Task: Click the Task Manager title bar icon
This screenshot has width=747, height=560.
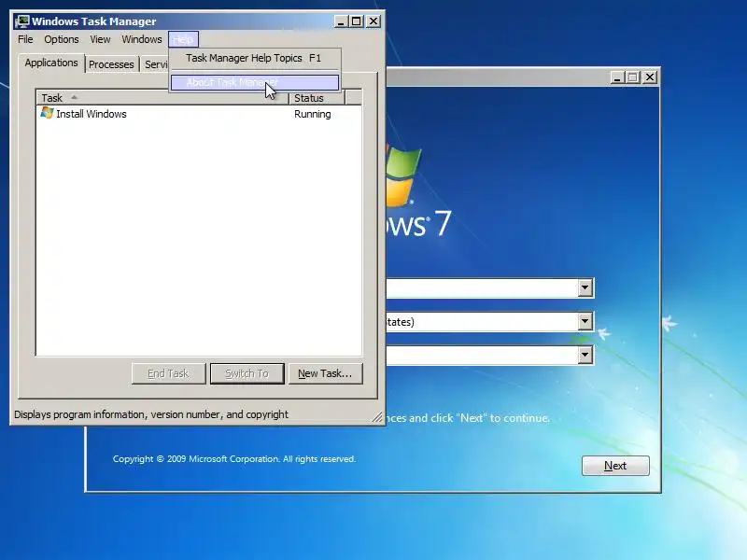Action: tap(22, 21)
